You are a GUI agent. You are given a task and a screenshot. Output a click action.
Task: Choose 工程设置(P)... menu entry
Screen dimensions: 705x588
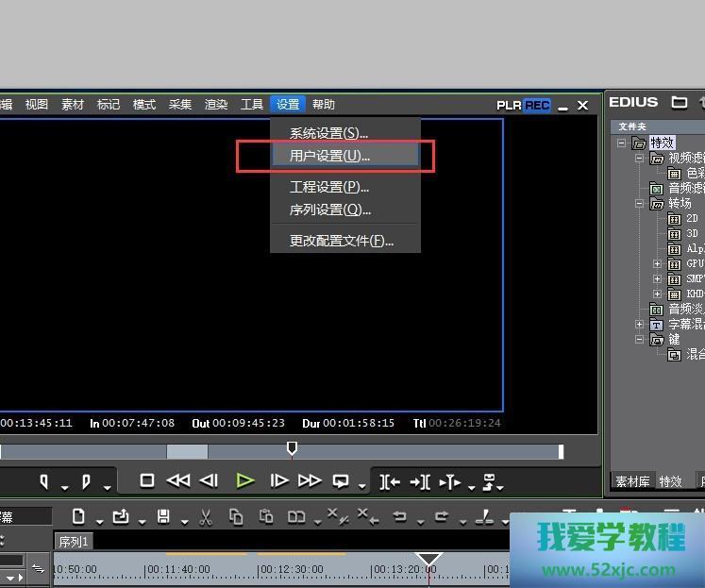(328, 187)
